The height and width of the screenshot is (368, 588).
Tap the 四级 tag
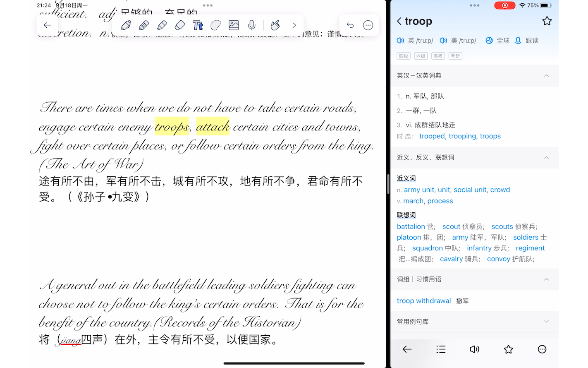pos(403,56)
